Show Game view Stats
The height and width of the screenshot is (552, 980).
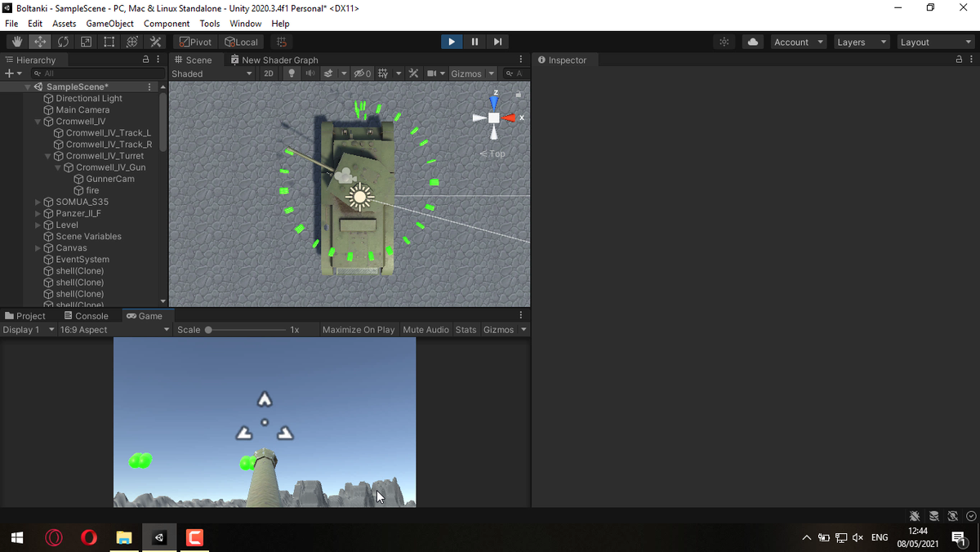click(466, 330)
